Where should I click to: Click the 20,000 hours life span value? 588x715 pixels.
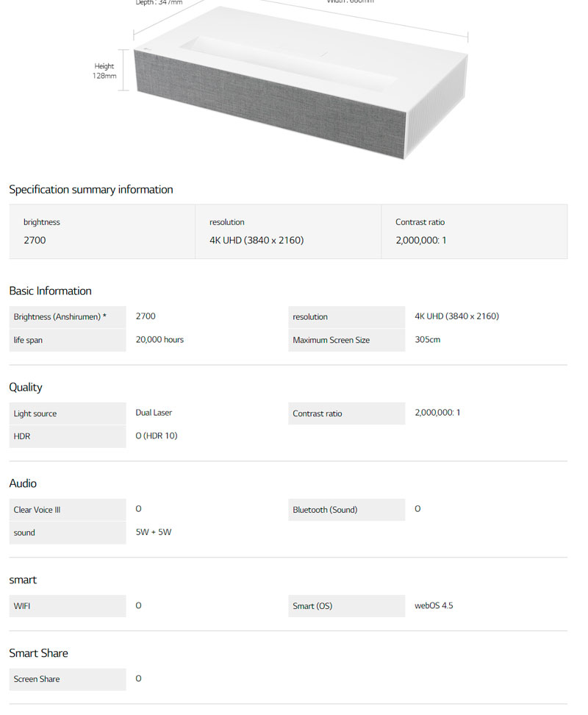(x=159, y=340)
